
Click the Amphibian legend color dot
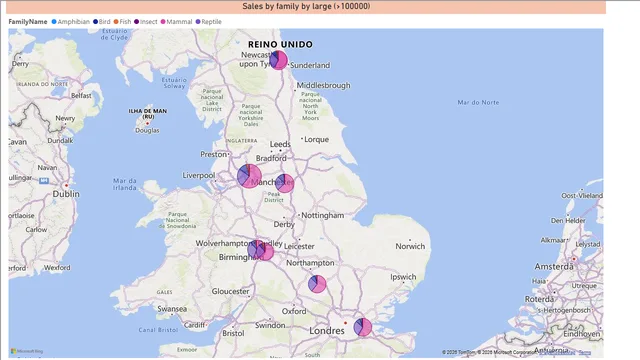(54, 22)
